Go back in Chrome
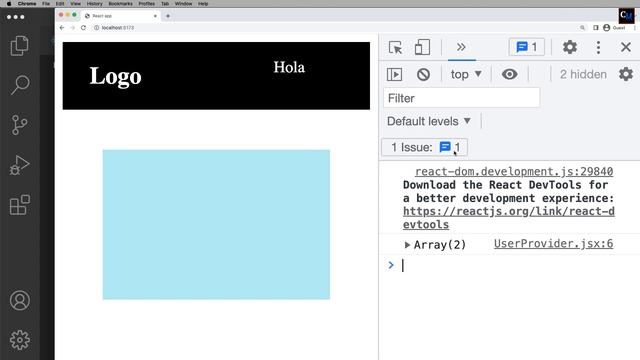 62,28
